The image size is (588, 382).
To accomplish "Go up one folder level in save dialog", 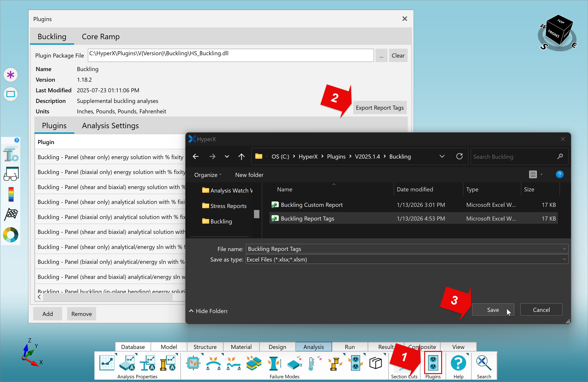I will click(241, 156).
